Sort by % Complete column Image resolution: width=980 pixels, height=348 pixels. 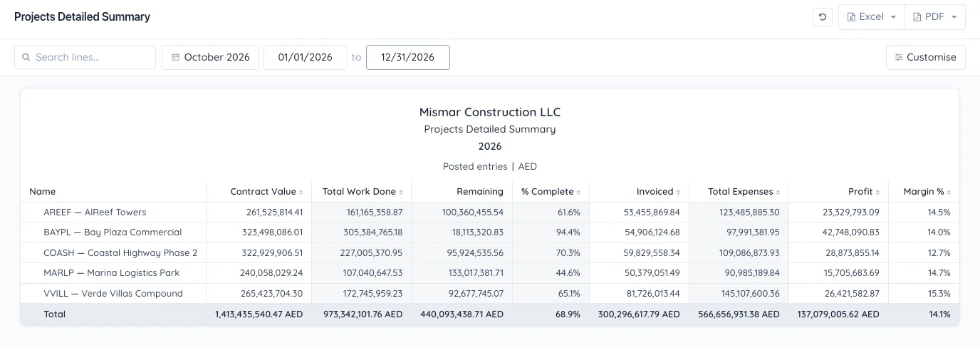(x=551, y=192)
